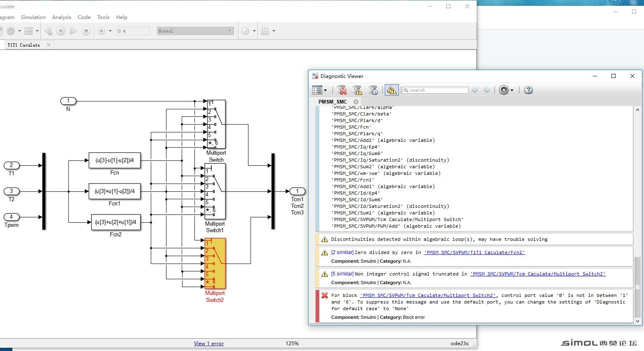Click the Build model icon
This screenshot has width=644, height=351.
point(265,31)
